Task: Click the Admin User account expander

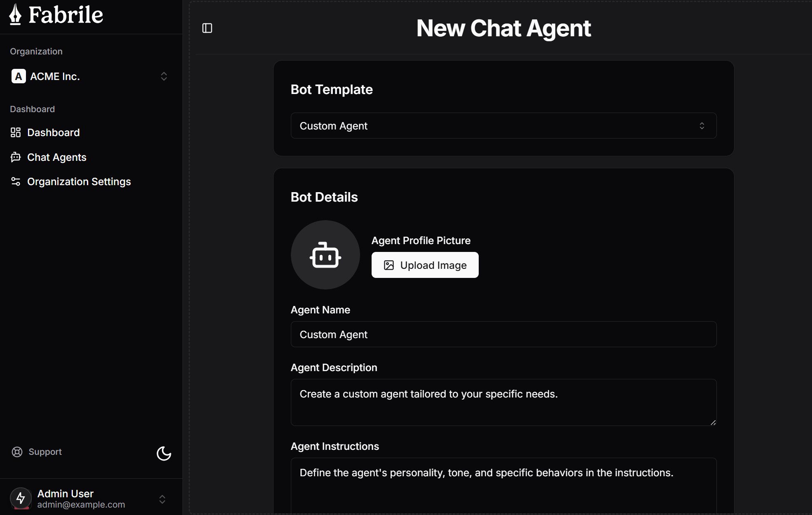Action: [x=164, y=498]
